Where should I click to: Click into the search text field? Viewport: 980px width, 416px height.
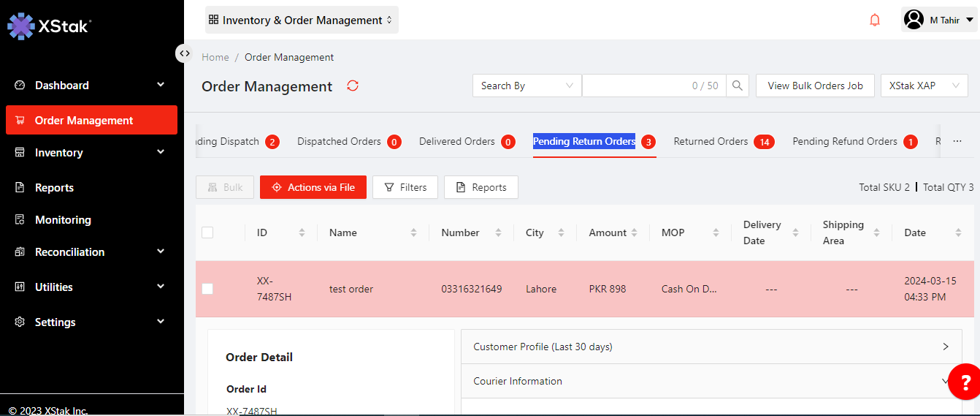635,86
